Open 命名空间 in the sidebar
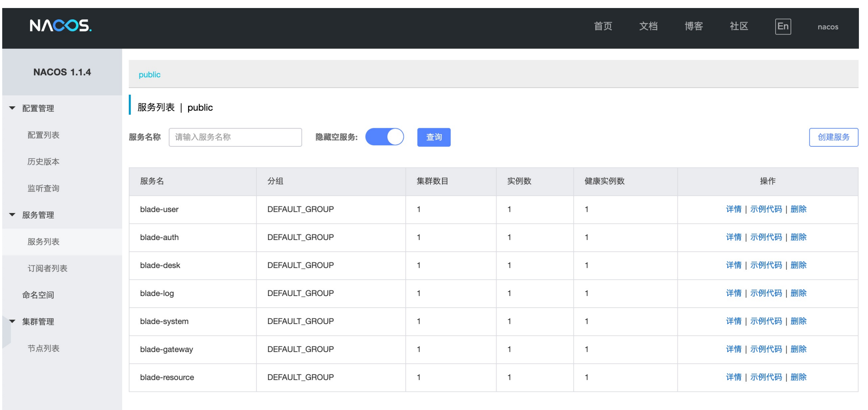The width and height of the screenshot is (868, 410). (38, 295)
